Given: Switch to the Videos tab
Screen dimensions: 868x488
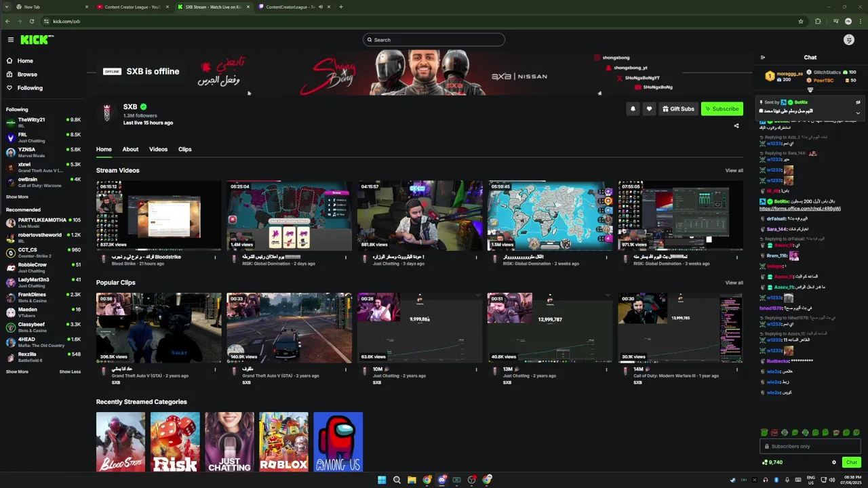Looking at the screenshot, I should point(158,149).
